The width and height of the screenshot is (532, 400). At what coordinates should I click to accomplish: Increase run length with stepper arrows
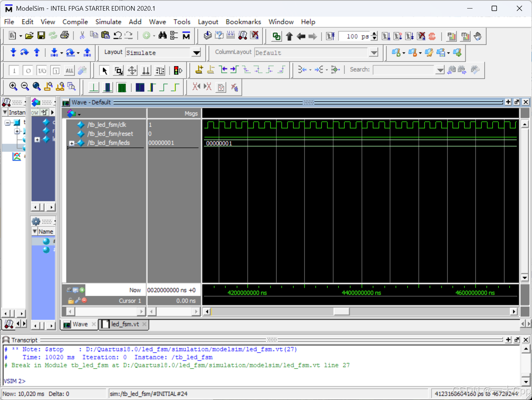coord(375,34)
